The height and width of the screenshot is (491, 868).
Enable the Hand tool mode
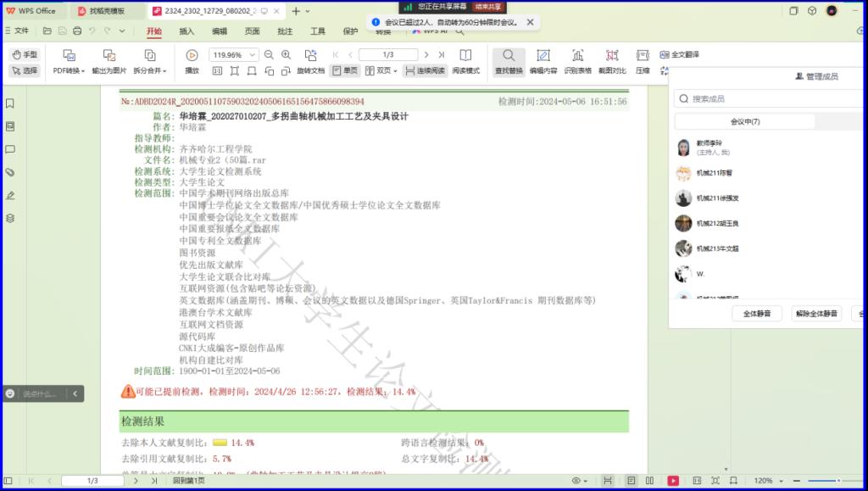pyautogui.click(x=25, y=54)
